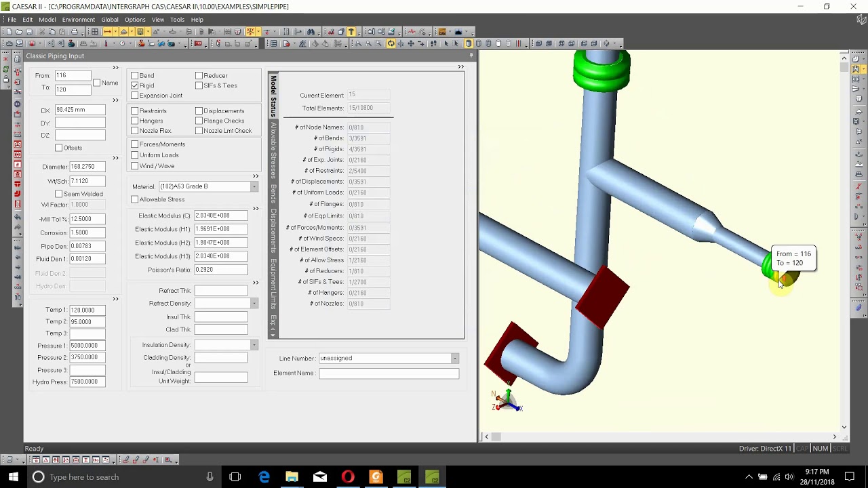This screenshot has width=868, height=488.
Task: Click the binoculars Find icon
Action: point(311,32)
